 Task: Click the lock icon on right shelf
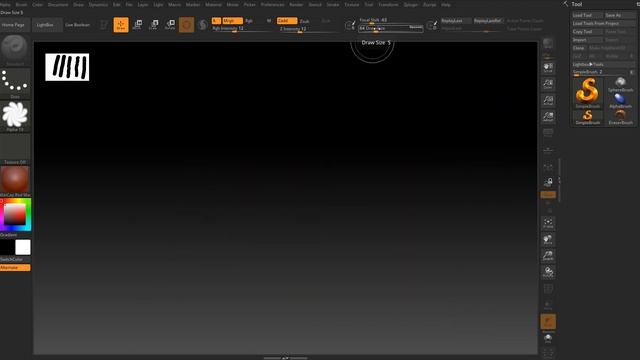[548, 182]
